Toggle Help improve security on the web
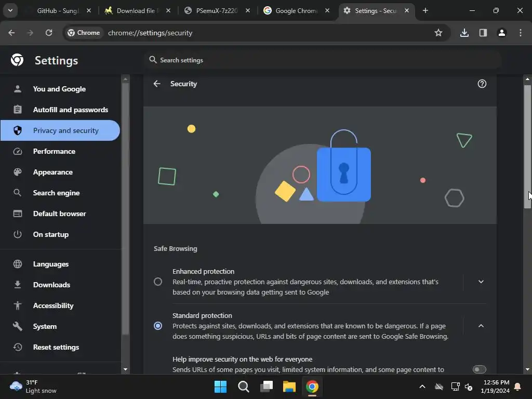Viewport: 532px width, 399px height. (479, 369)
